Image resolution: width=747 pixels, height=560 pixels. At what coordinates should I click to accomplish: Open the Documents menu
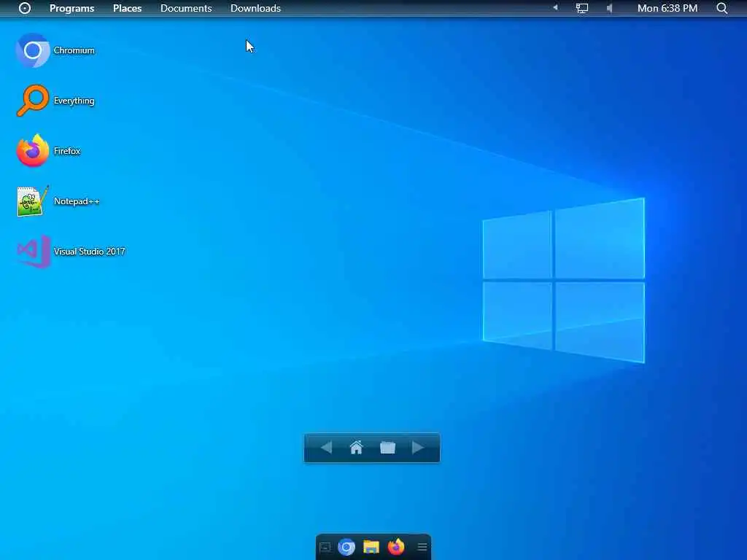click(186, 8)
